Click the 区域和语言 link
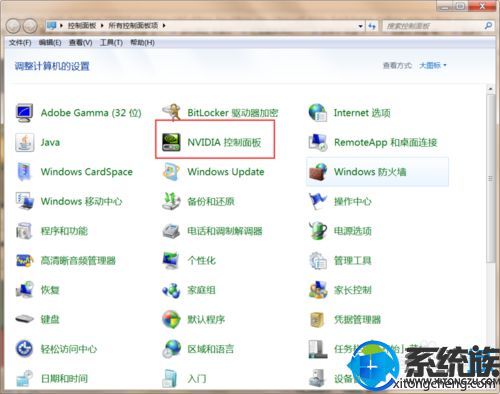500x394 pixels. tap(210, 349)
